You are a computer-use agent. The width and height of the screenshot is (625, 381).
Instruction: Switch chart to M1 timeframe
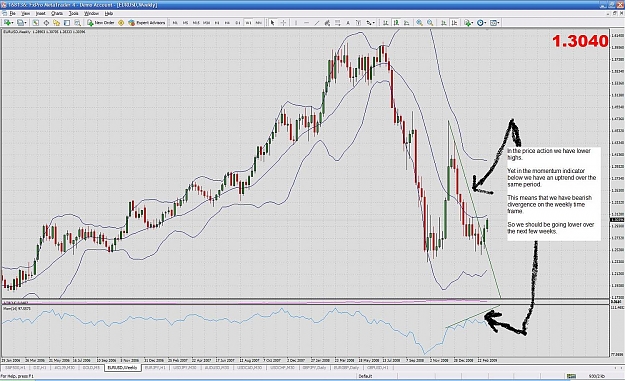pos(175,23)
